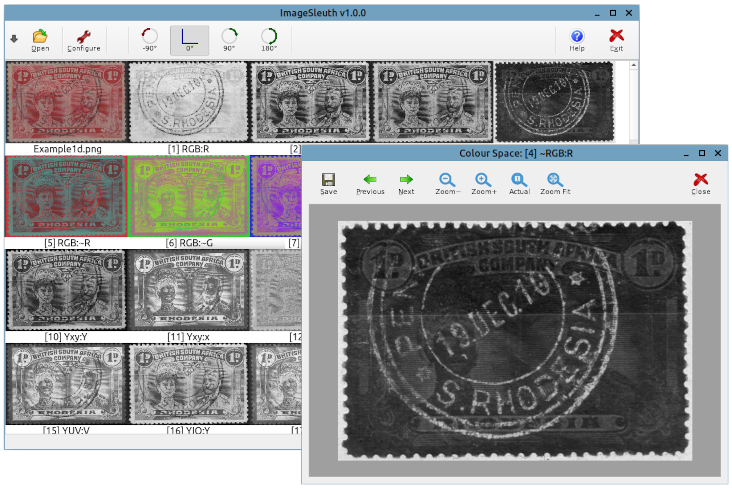Click the [10] Yxy:Y label
The image size is (732, 488).
pyautogui.click(x=66, y=337)
